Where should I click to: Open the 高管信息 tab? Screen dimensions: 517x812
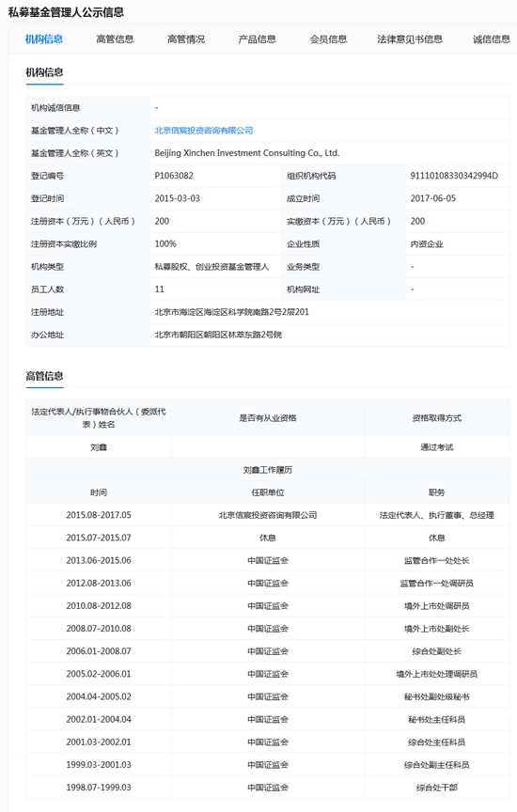coord(115,39)
